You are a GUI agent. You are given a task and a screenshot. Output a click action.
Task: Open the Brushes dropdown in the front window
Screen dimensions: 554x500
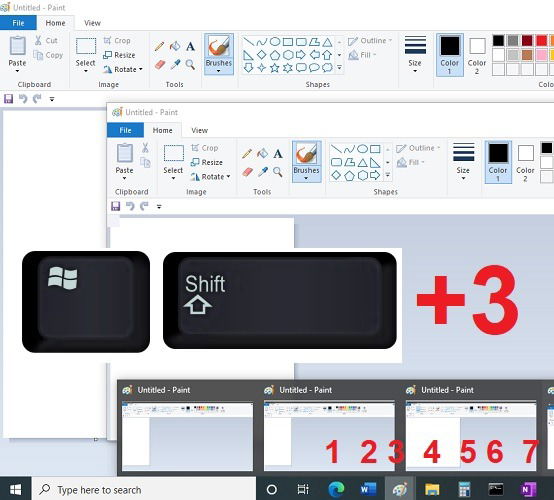306,161
